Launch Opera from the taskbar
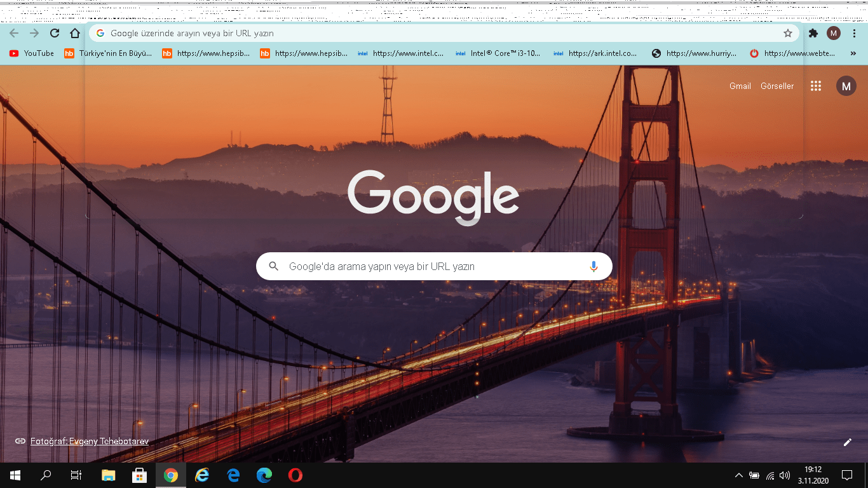This screenshot has height=488, width=868. (x=295, y=475)
